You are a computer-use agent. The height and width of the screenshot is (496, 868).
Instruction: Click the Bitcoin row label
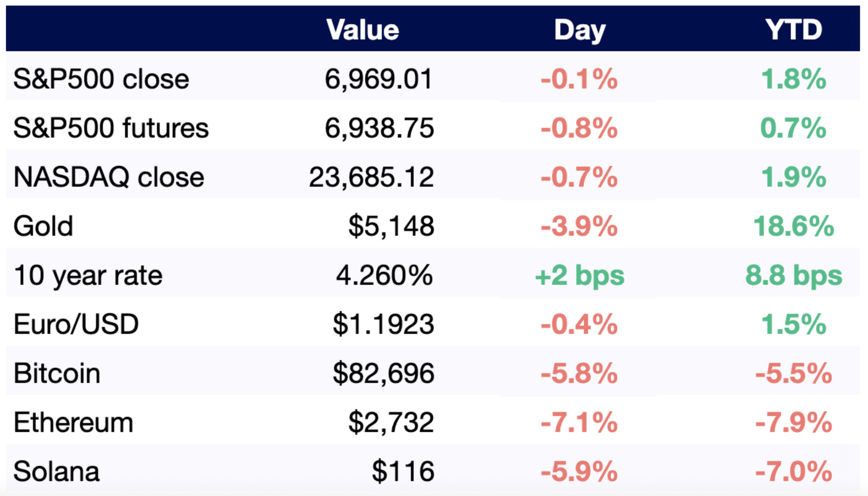click(57, 373)
